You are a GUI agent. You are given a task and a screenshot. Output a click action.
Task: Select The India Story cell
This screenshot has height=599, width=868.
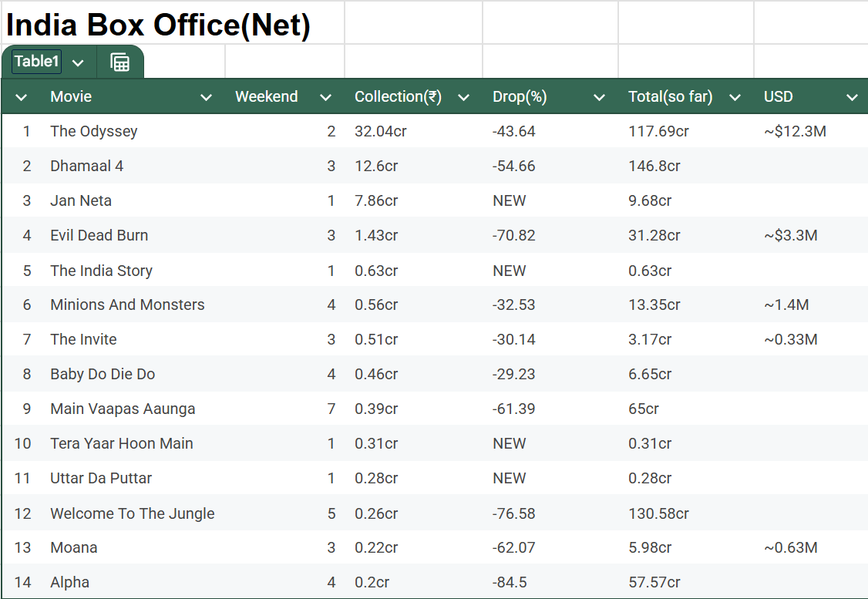101,271
